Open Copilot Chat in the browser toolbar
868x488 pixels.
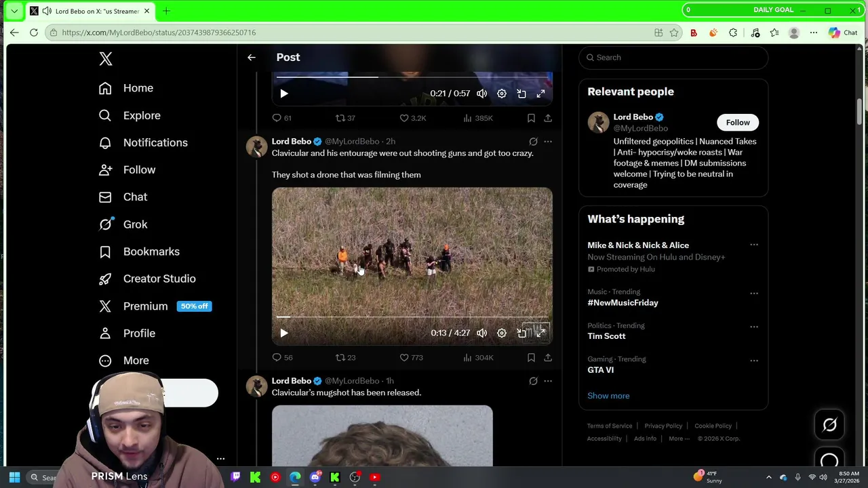(843, 33)
